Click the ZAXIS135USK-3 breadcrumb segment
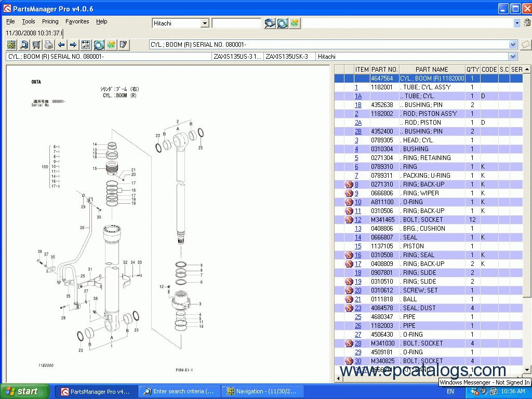This screenshot has height=399, width=532. click(289, 56)
